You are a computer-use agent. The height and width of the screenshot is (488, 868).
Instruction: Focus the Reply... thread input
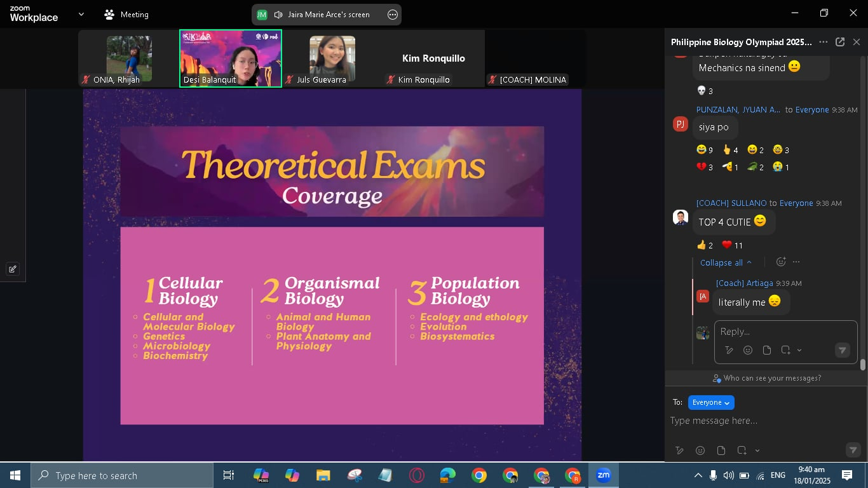click(785, 331)
